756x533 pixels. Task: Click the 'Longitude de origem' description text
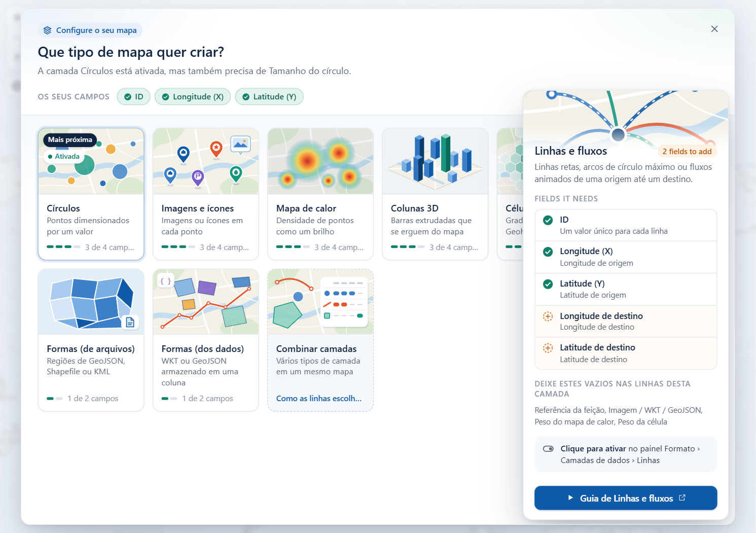pyautogui.click(x=596, y=263)
